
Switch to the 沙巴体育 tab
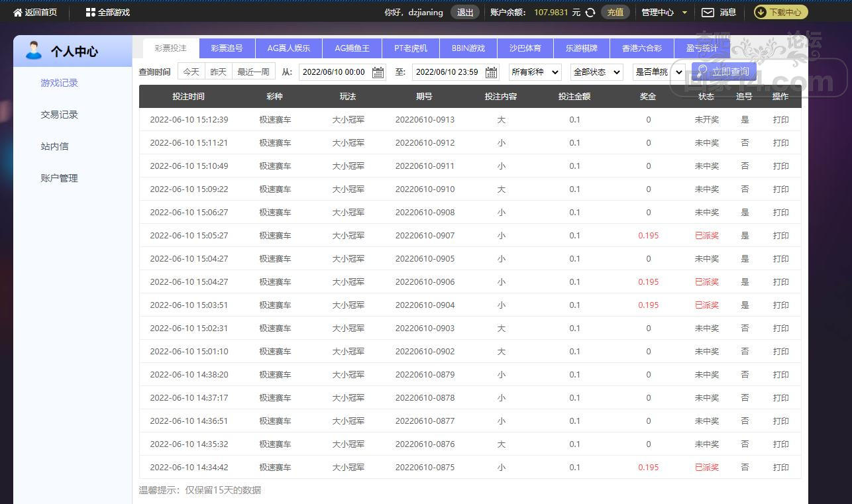(525, 48)
